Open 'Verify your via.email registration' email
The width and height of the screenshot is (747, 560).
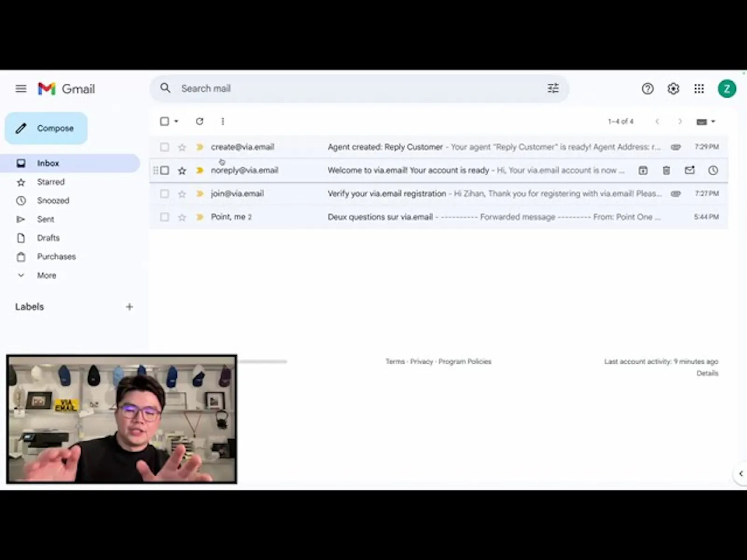(x=439, y=194)
